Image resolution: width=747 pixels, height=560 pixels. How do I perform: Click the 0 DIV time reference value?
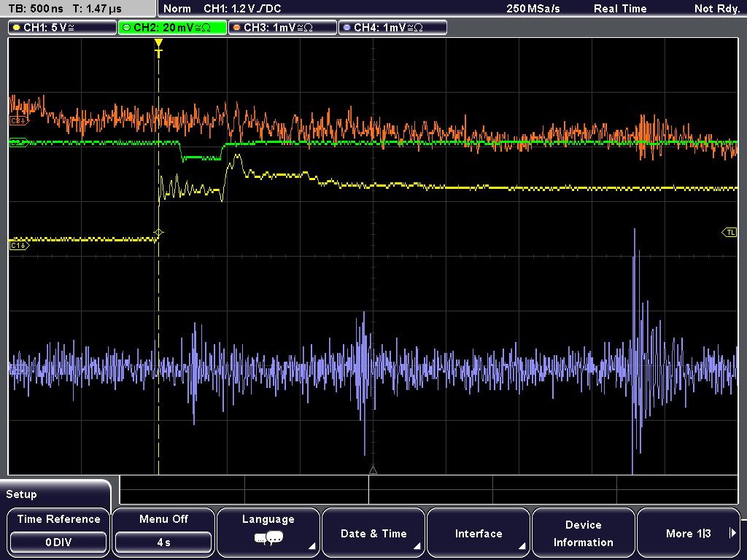point(58,542)
